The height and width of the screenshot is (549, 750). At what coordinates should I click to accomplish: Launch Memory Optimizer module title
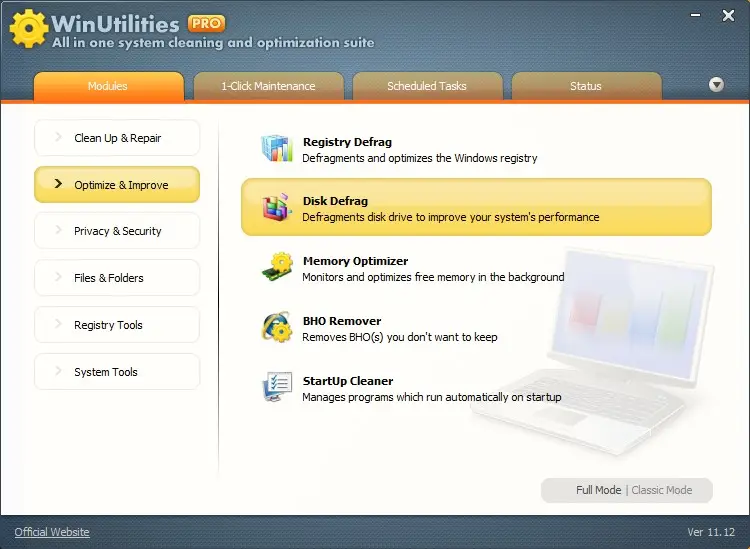(355, 261)
